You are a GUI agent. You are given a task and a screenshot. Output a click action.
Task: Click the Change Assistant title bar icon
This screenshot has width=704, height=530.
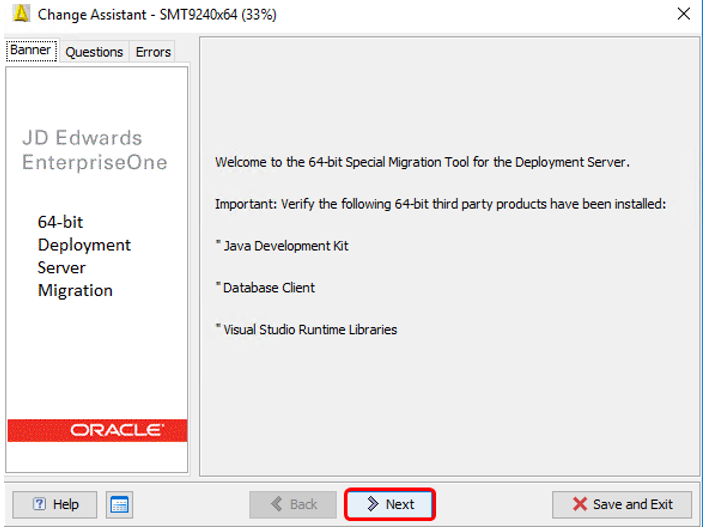tap(21, 13)
